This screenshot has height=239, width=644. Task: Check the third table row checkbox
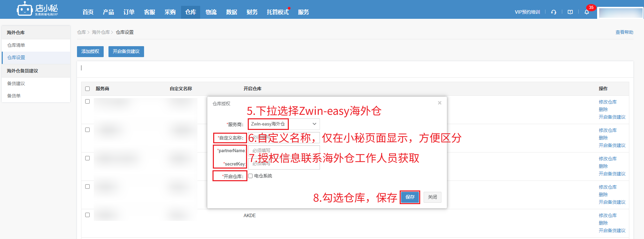tap(88, 158)
